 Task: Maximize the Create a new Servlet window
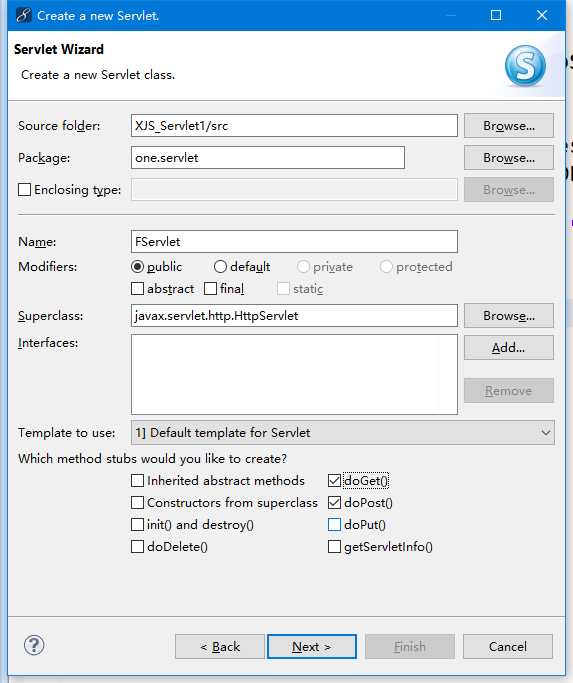[495, 15]
